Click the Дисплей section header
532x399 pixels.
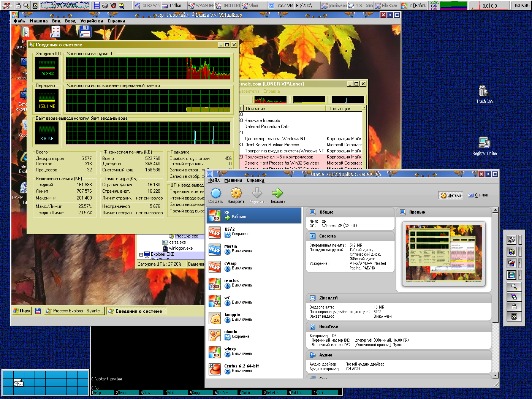399,298
